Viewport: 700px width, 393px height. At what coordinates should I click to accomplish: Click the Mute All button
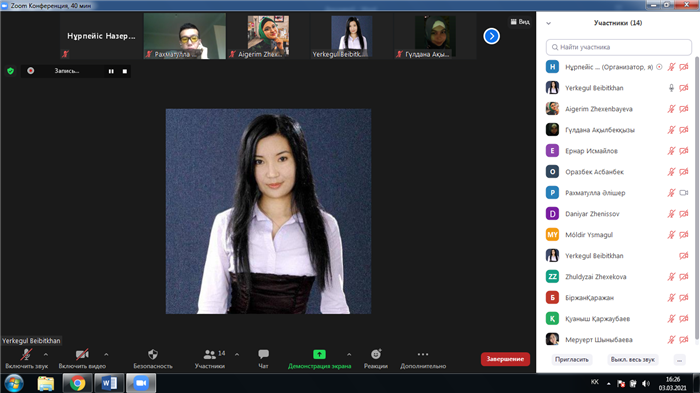(633, 360)
